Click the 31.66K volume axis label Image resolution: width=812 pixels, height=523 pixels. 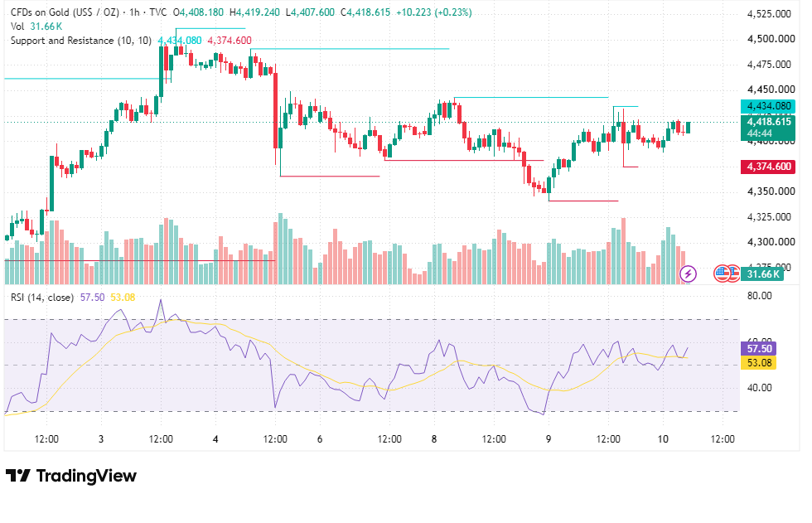coord(762,274)
